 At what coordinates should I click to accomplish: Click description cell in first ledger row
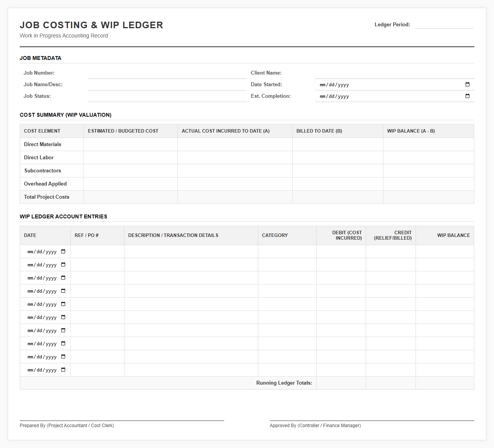[x=191, y=252]
